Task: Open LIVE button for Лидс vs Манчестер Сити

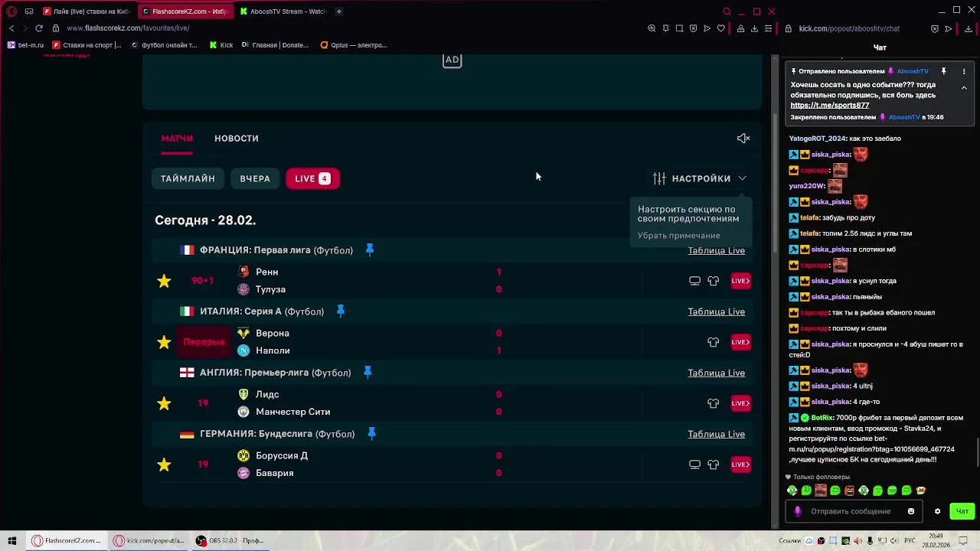Action: click(740, 403)
